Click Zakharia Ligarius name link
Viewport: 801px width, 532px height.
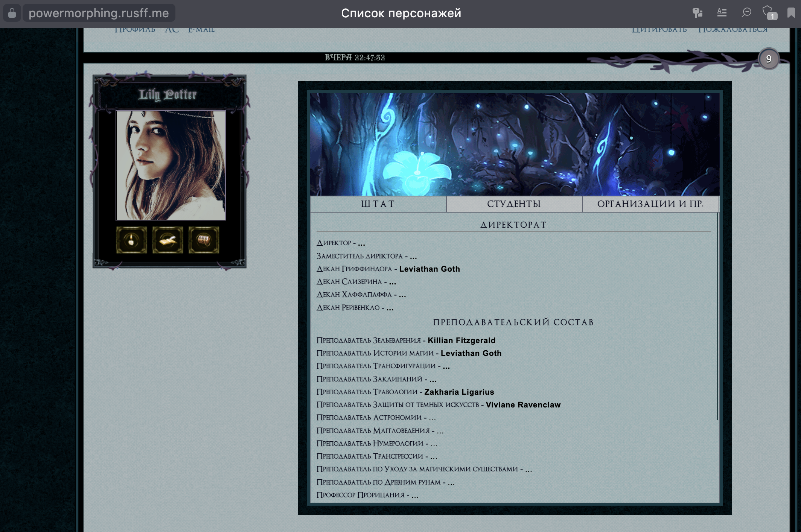pyautogui.click(x=459, y=392)
